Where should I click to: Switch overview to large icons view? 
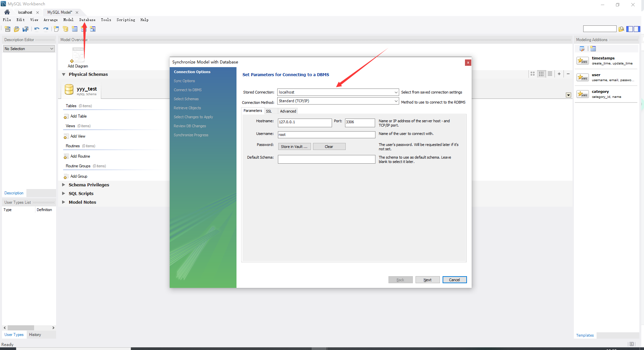click(532, 74)
